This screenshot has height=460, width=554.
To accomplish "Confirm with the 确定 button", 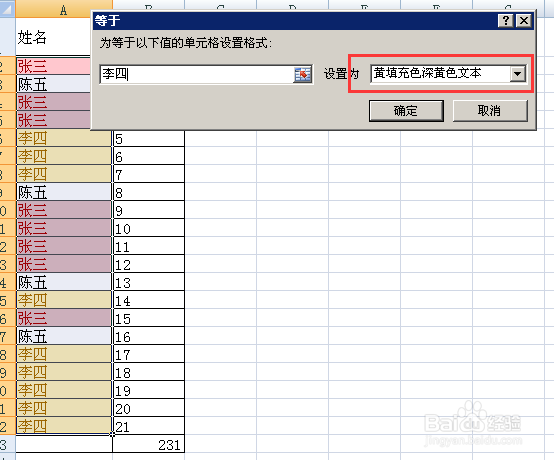I will coord(406,111).
